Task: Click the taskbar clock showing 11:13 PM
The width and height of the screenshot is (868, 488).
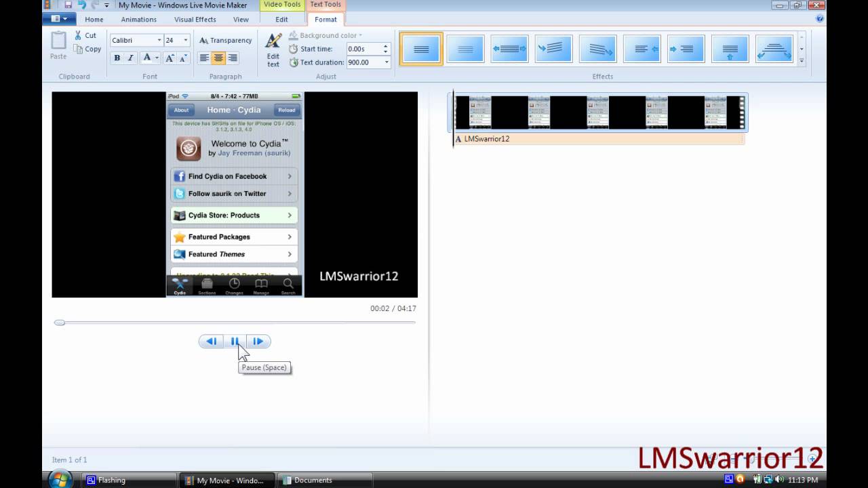Action: pos(803,480)
